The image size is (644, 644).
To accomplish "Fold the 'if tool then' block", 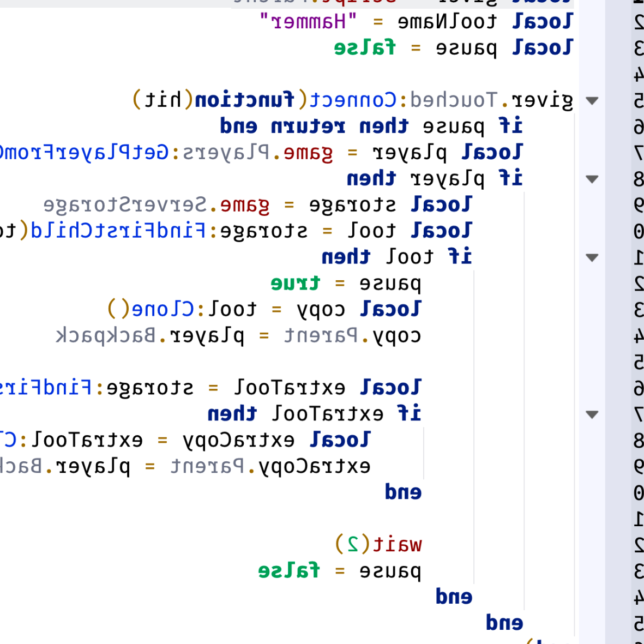I will pos(592,257).
